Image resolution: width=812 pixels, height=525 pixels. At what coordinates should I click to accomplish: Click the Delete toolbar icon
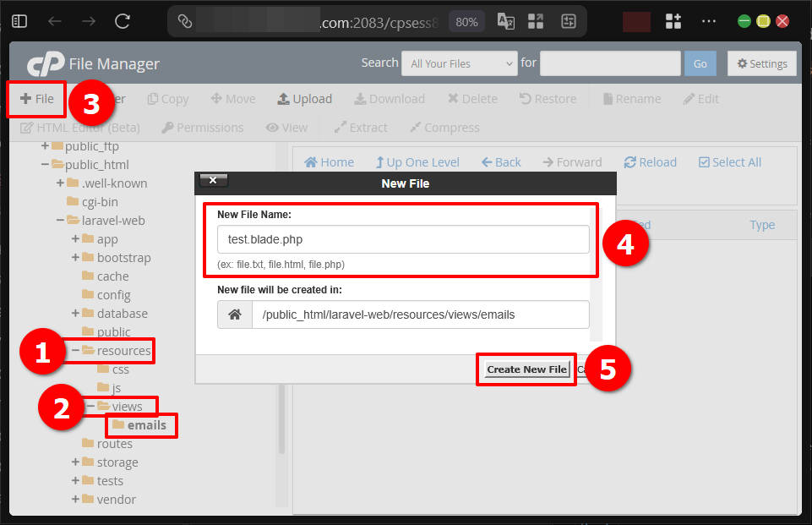pos(472,99)
